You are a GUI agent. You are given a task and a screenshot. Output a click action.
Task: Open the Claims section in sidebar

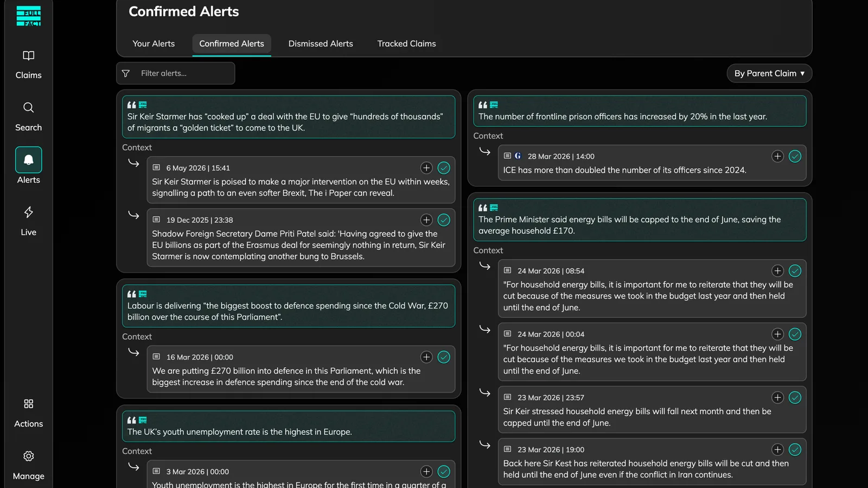28,65
